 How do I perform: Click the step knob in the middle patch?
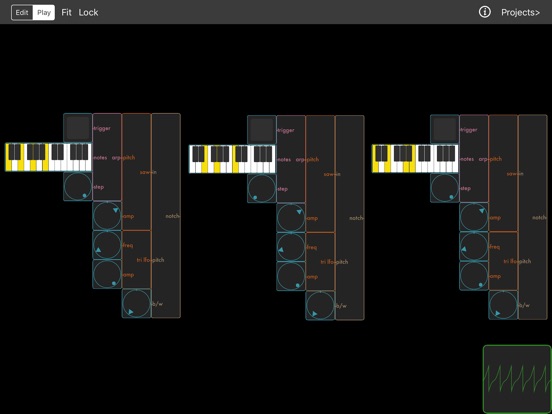tap(262, 188)
